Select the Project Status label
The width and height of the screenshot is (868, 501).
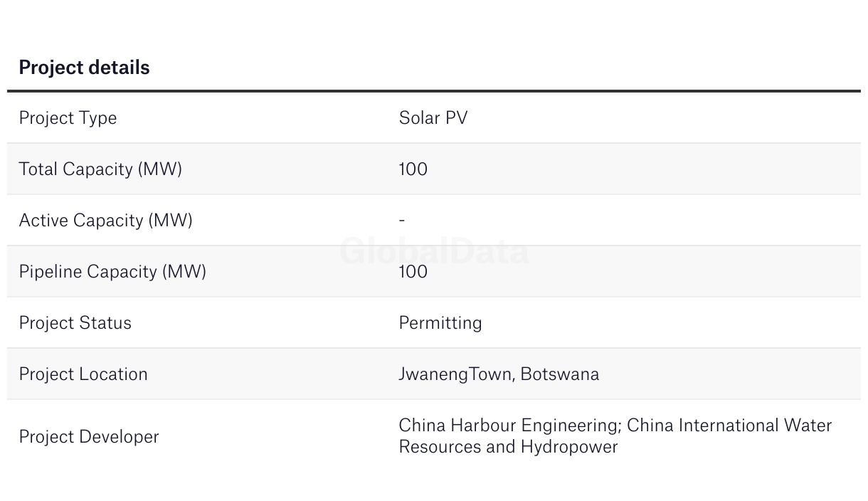[x=75, y=323]
